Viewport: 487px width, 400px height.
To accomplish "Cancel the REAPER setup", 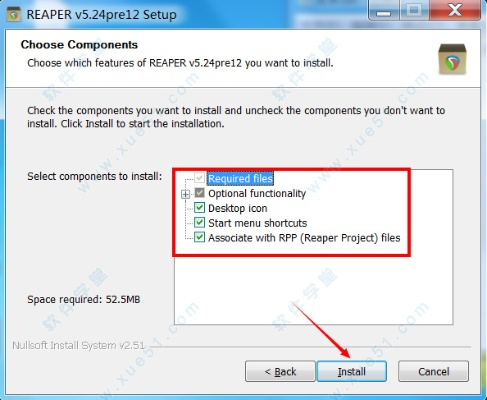I will [x=434, y=371].
